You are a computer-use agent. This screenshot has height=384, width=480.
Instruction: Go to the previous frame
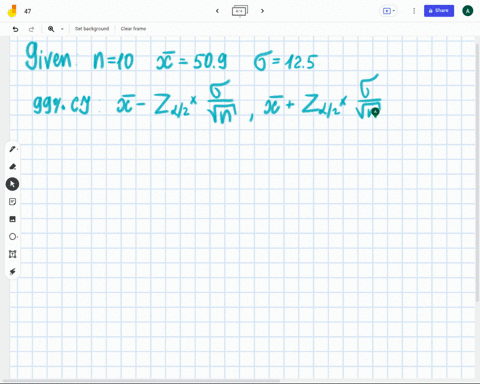pos(217,11)
